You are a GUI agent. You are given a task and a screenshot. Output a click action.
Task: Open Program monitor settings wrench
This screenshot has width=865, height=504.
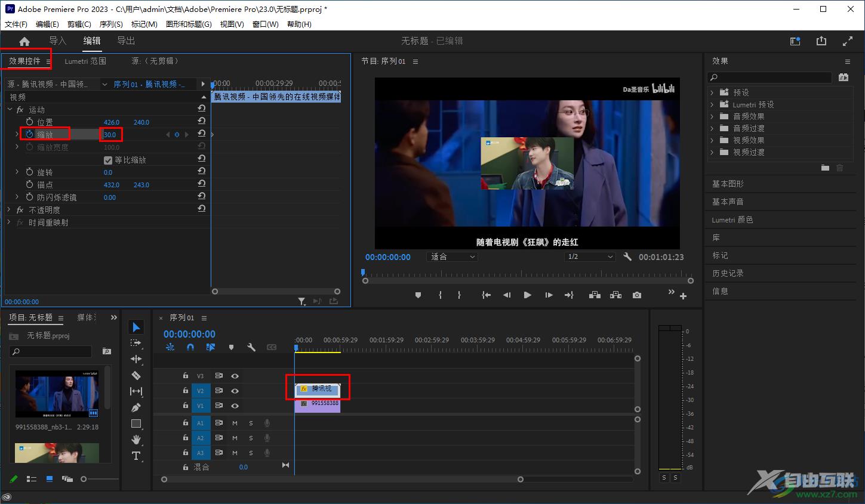coord(627,256)
